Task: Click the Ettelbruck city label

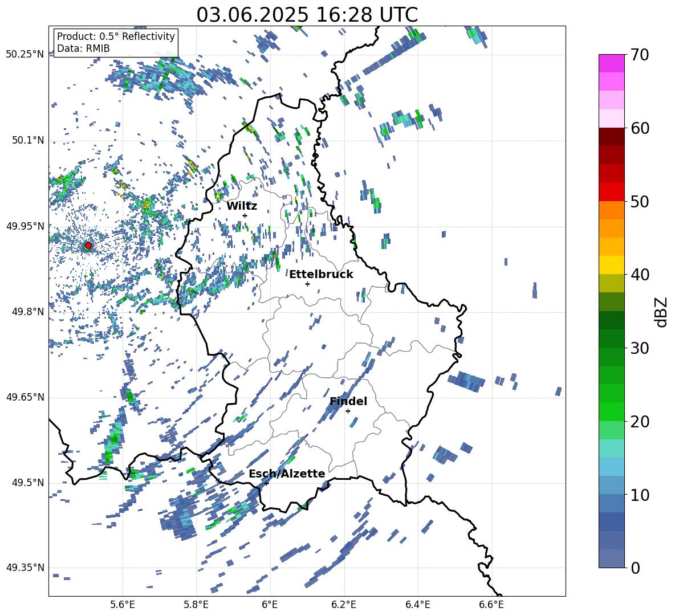Action: tap(321, 275)
